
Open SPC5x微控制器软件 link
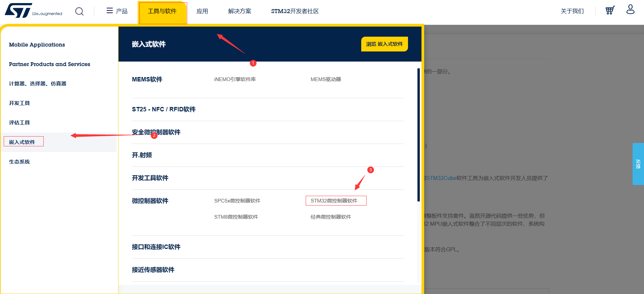coord(237,201)
